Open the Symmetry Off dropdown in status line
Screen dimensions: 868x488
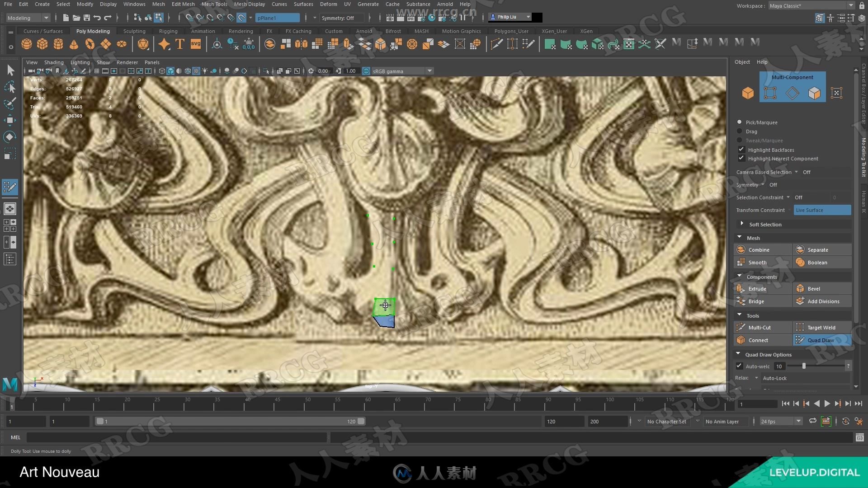342,18
